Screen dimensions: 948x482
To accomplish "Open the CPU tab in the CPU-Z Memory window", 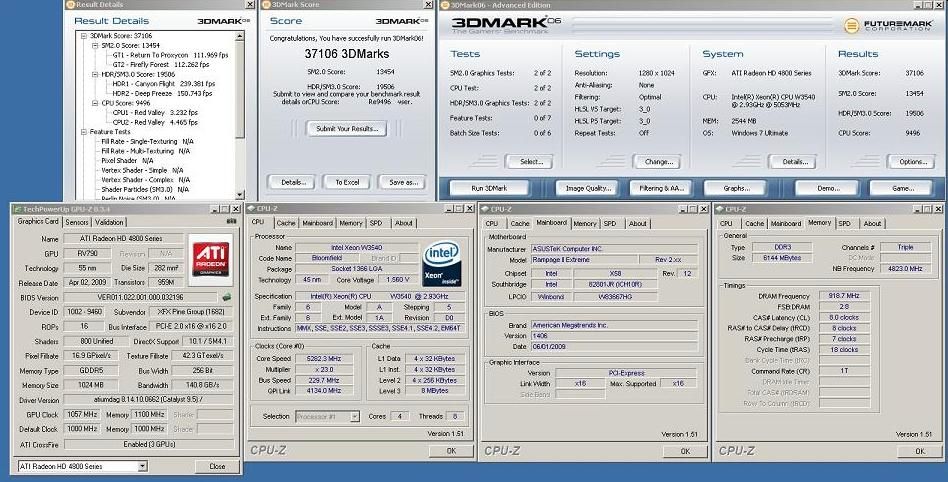I will 726,223.
